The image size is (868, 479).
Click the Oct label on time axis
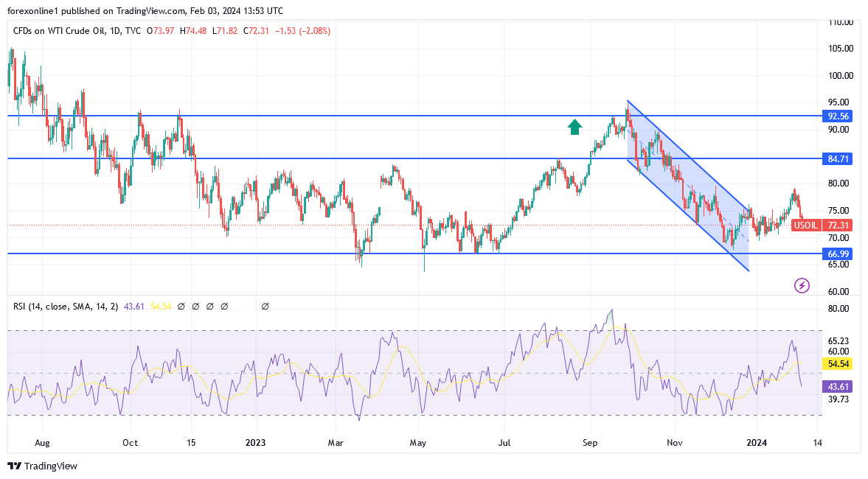pyautogui.click(x=130, y=442)
